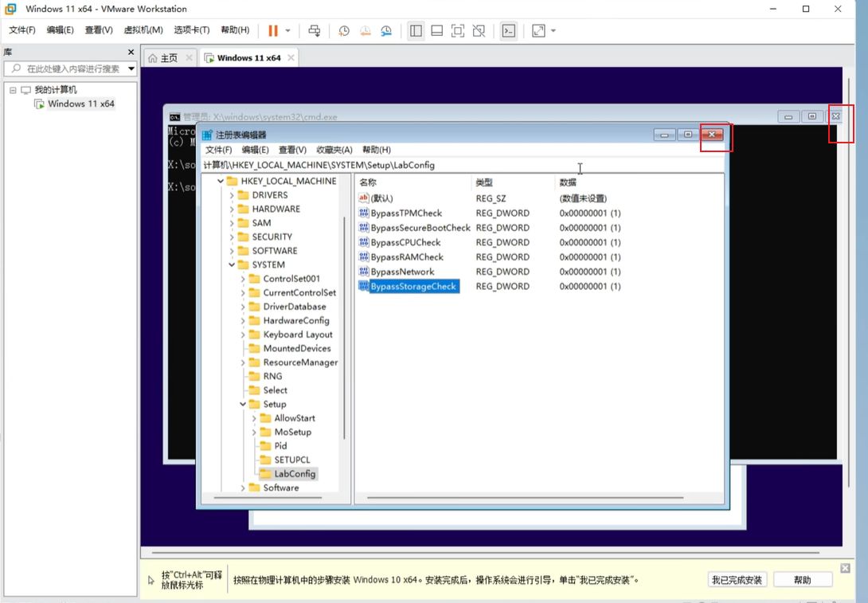
Task: Open the snapshot manager toolbar icon
Action: pyautogui.click(x=386, y=31)
